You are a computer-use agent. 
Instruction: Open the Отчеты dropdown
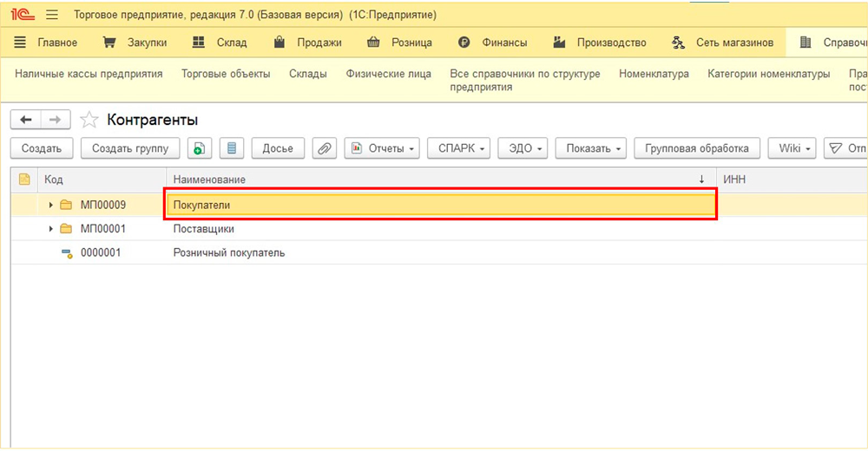point(383,148)
